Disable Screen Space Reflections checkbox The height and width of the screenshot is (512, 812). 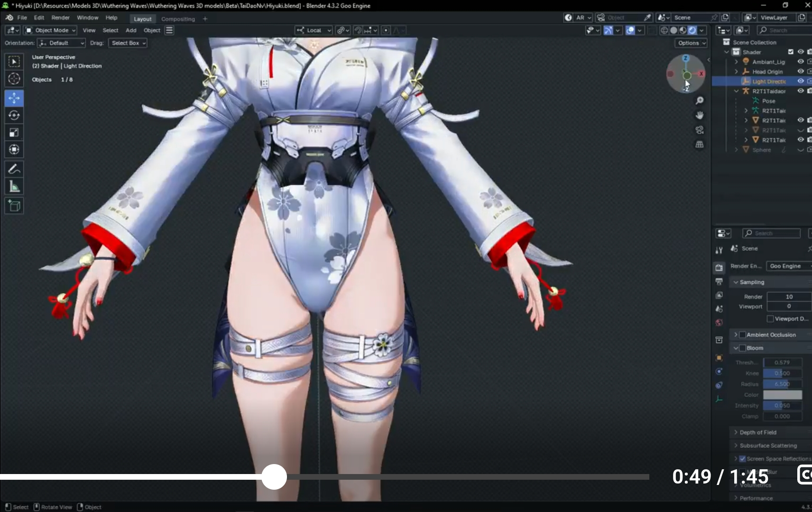pos(743,459)
